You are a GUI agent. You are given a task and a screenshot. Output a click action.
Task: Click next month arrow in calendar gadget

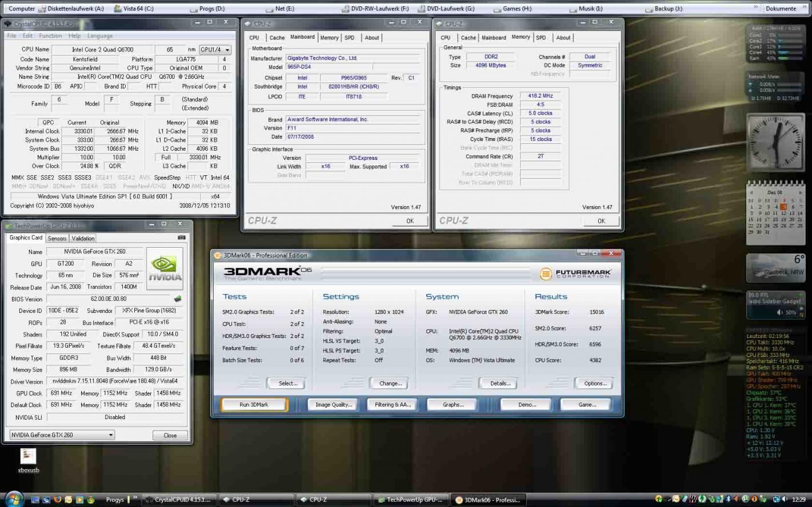point(801,192)
